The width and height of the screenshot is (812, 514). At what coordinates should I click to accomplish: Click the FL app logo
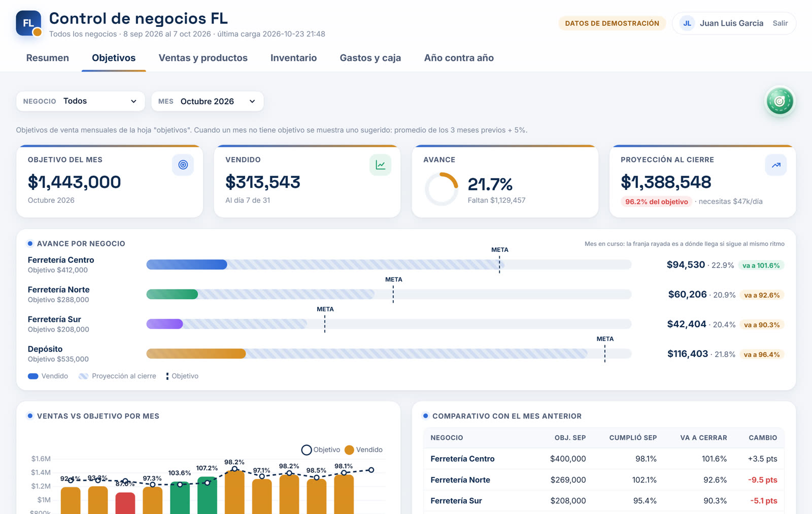(x=28, y=23)
